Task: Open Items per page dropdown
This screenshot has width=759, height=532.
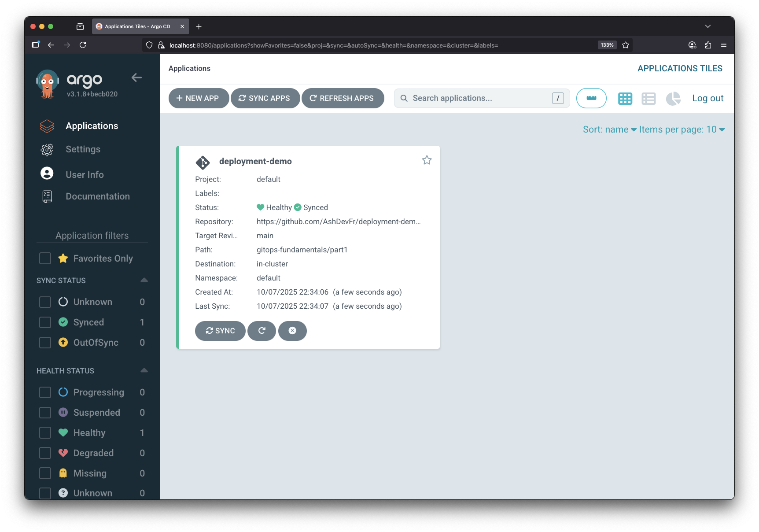Action: 682,129
